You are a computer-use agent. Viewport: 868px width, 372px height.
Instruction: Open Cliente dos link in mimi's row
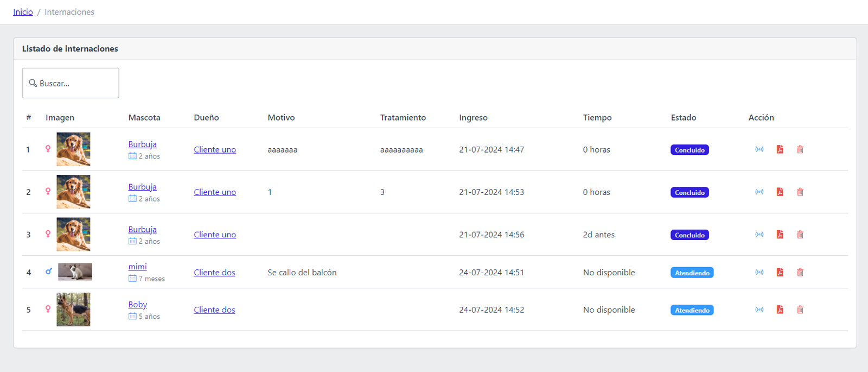coord(214,273)
